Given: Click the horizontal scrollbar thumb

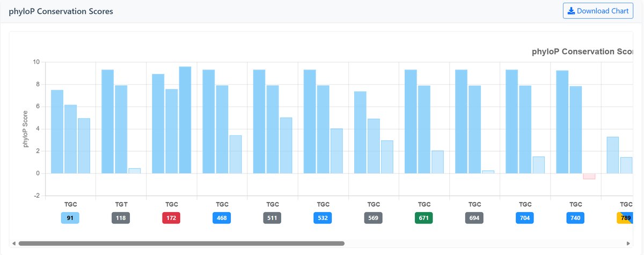Looking at the screenshot, I should point(181,243).
